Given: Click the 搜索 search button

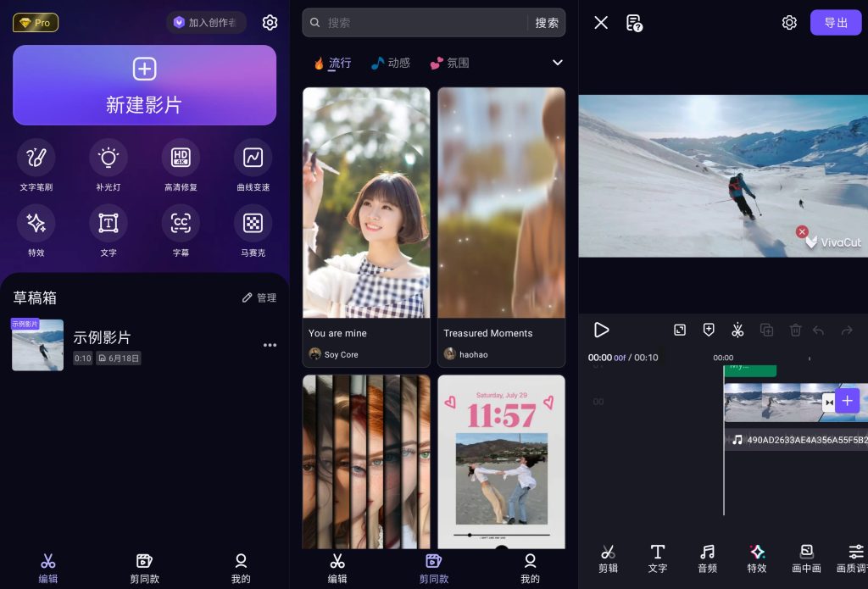Looking at the screenshot, I should point(547,23).
